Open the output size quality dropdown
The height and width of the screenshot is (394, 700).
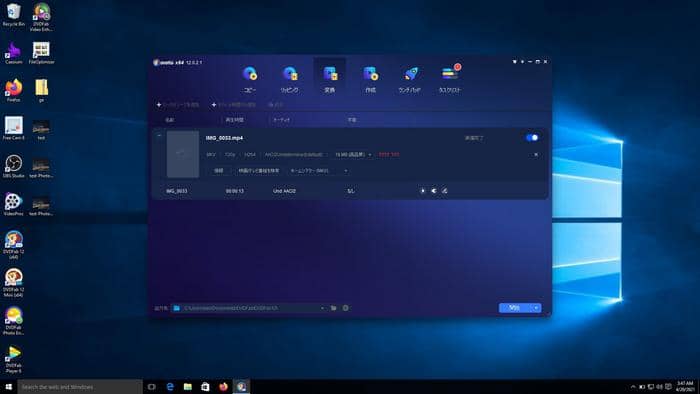click(x=353, y=154)
